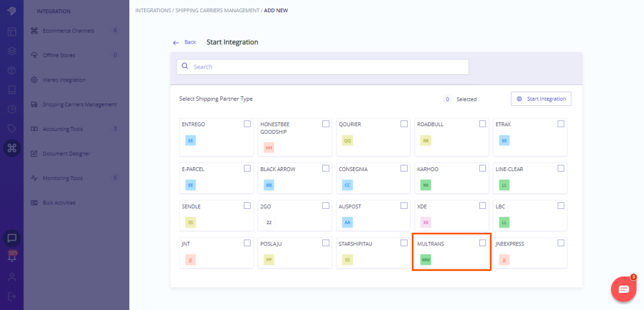Click the STARSHIPITAU carrier name

pos(355,244)
